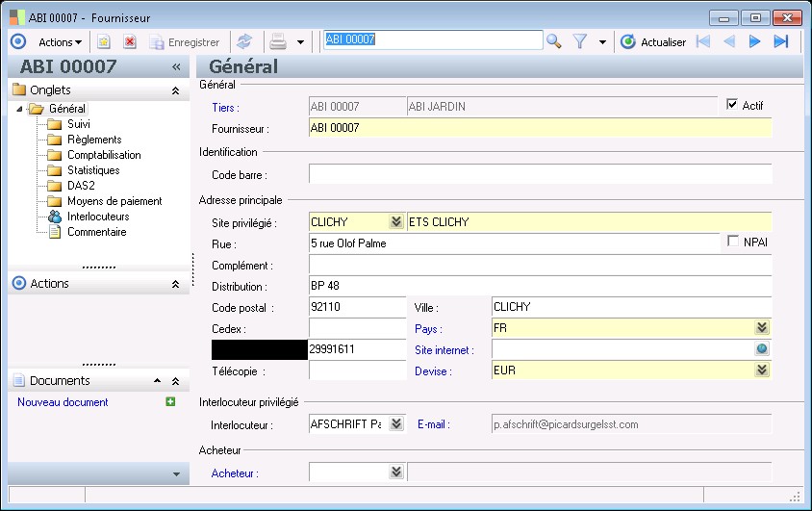Select Règlements in the tree
The image size is (812, 511).
point(93,140)
